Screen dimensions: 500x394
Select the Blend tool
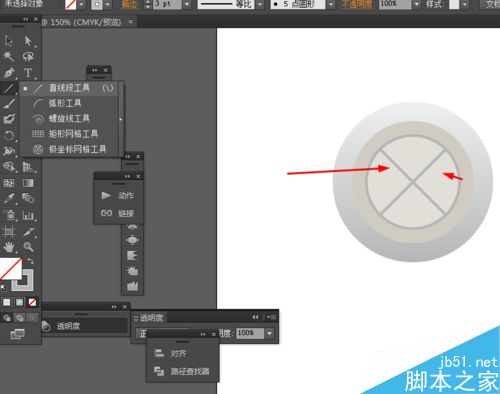(x=28, y=199)
